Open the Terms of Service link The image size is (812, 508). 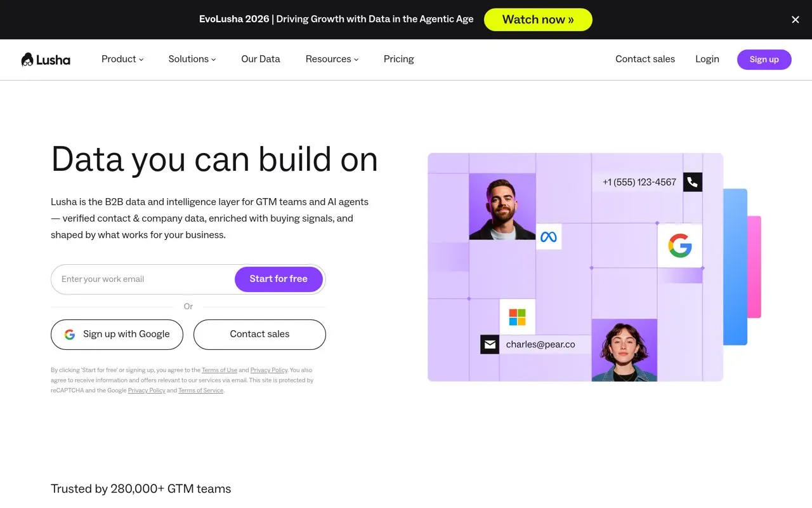click(200, 391)
